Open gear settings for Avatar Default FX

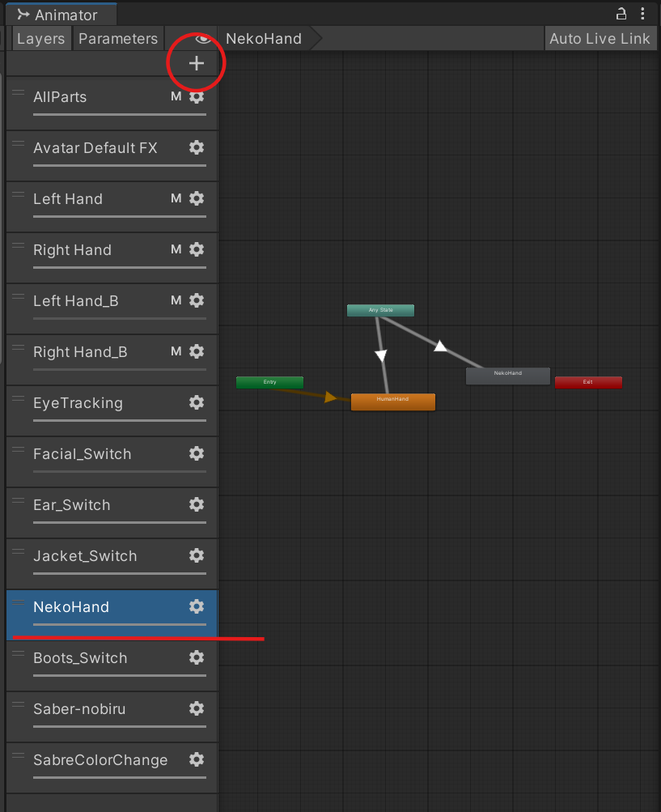tap(196, 148)
